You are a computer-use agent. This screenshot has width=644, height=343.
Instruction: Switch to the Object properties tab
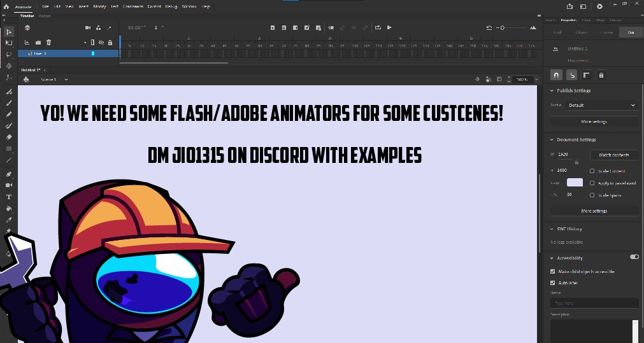(x=582, y=32)
